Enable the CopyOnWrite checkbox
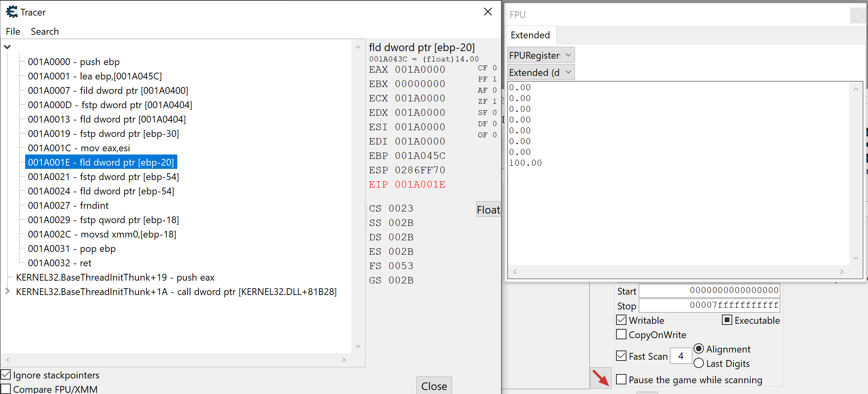Viewport: 868px width, 394px height. pos(621,334)
